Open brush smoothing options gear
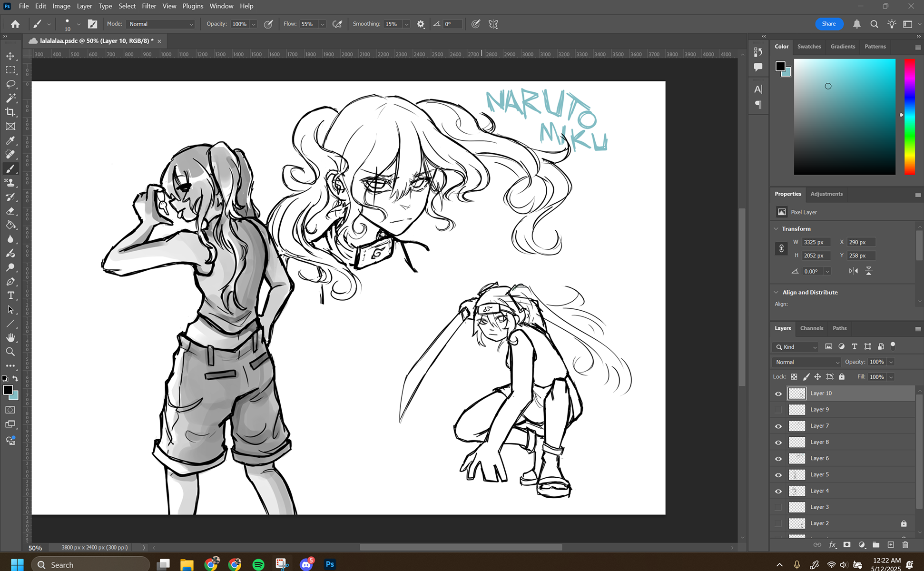 pos(421,24)
